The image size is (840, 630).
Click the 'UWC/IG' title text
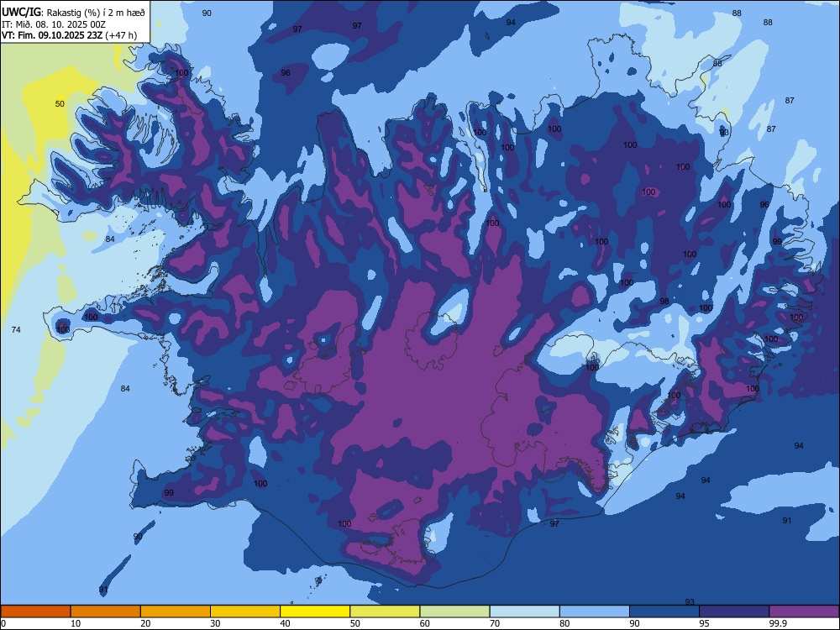[x=21, y=12]
